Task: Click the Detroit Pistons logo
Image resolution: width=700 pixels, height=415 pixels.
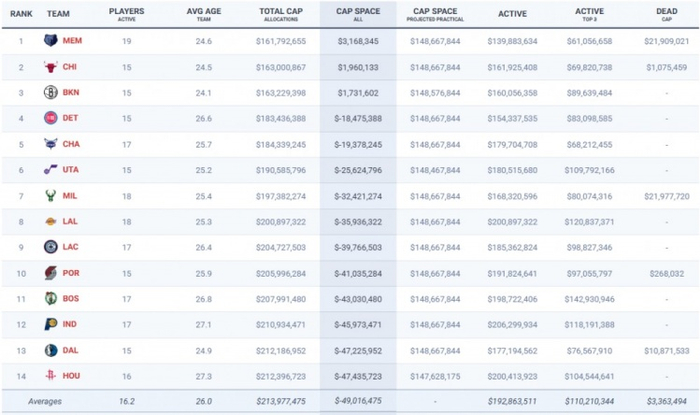Action: click(x=50, y=118)
